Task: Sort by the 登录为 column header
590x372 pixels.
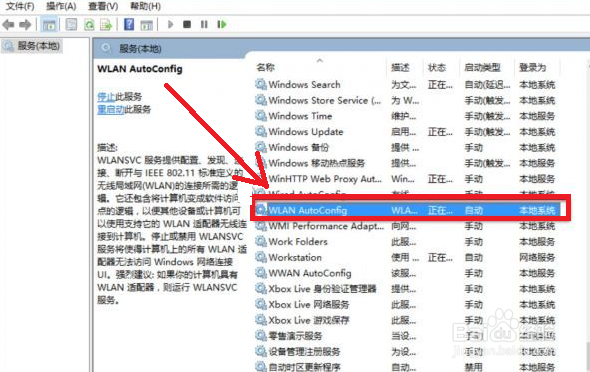Action: (533, 68)
